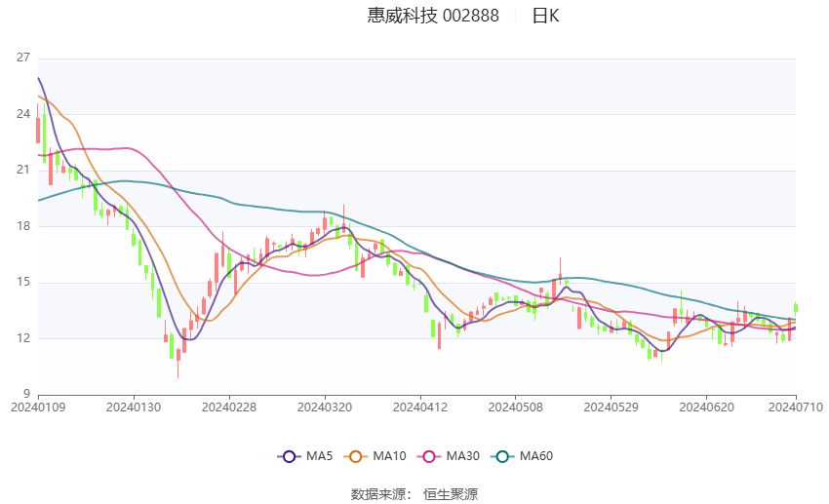Click the x-axis date label 20240320
Viewport: 829px width, 504px height.
(325, 407)
